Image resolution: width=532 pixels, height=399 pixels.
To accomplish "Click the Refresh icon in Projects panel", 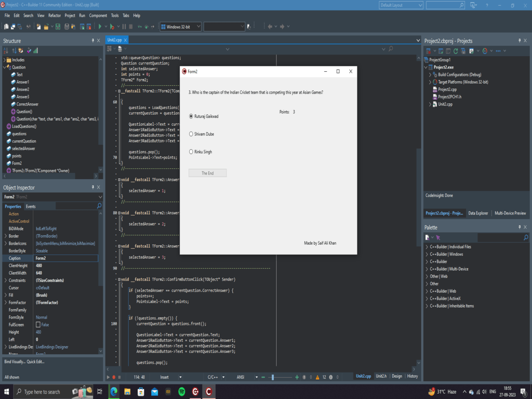I will 456,51.
